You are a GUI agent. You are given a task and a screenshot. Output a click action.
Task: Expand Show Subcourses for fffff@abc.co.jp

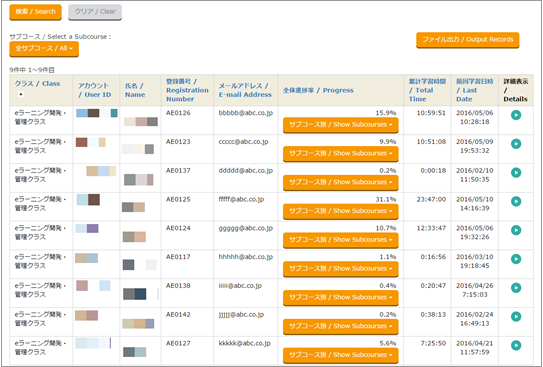point(340,211)
